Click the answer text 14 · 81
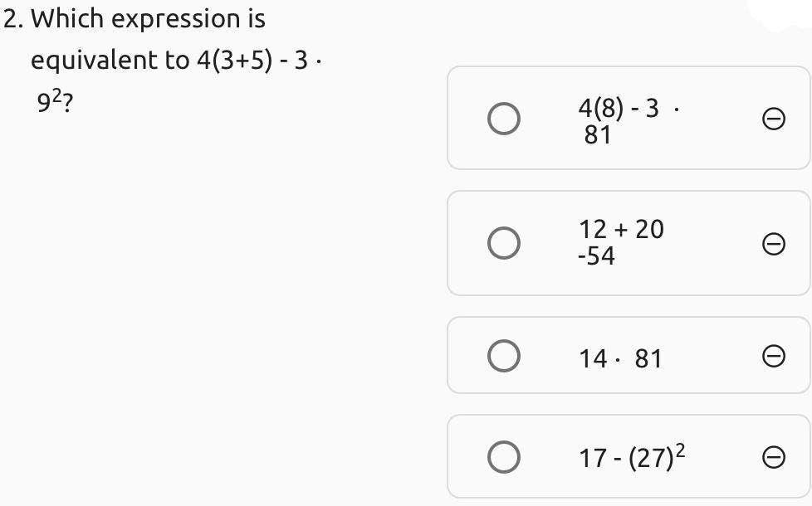 click(620, 358)
